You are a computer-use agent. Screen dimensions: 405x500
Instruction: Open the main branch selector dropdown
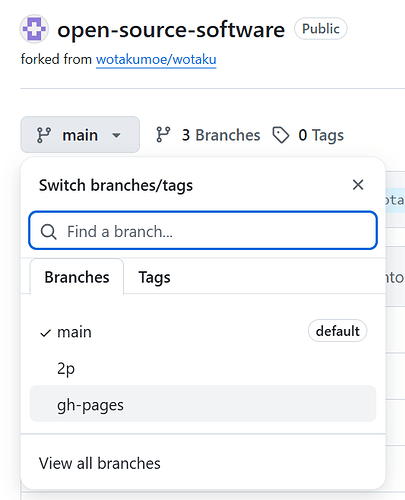pyautogui.click(x=80, y=135)
